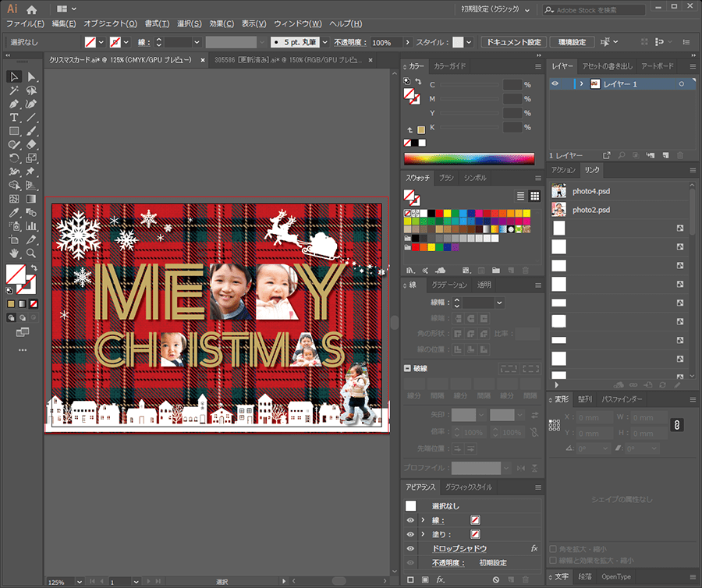Toggle visibility of ドロップシャドウ effect
This screenshot has width=702, height=588.
[x=410, y=548]
